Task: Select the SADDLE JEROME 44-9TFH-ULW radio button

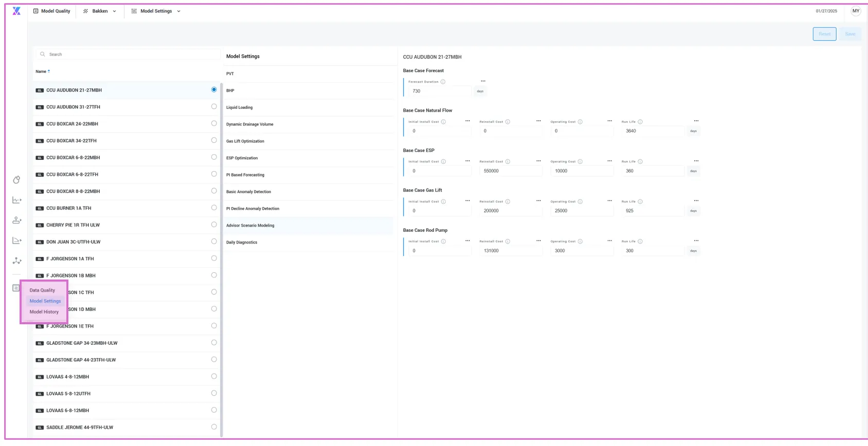Action: point(214,427)
